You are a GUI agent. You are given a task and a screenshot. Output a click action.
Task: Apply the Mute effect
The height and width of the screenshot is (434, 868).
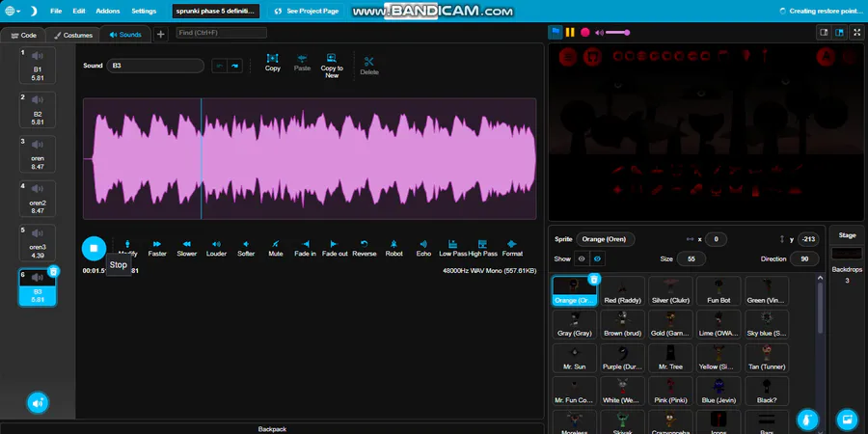point(276,248)
